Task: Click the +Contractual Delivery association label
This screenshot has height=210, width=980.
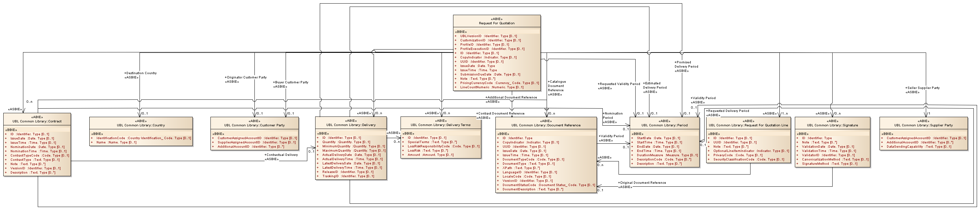Action: [x=281, y=155]
